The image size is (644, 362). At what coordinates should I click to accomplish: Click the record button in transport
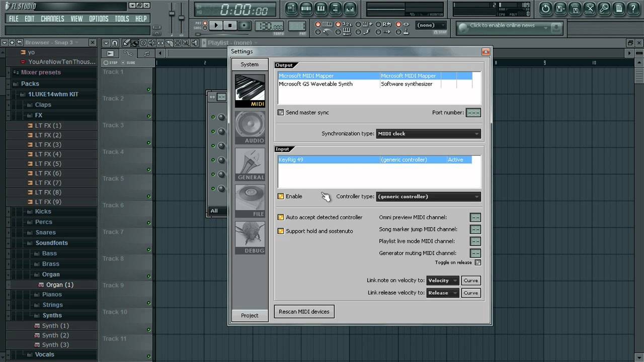pyautogui.click(x=244, y=25)
